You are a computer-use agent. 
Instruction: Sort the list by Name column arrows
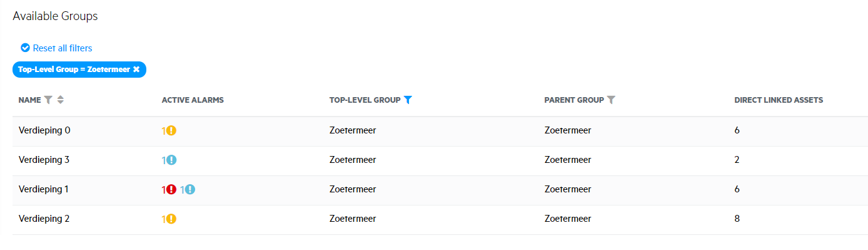point(61,100)
